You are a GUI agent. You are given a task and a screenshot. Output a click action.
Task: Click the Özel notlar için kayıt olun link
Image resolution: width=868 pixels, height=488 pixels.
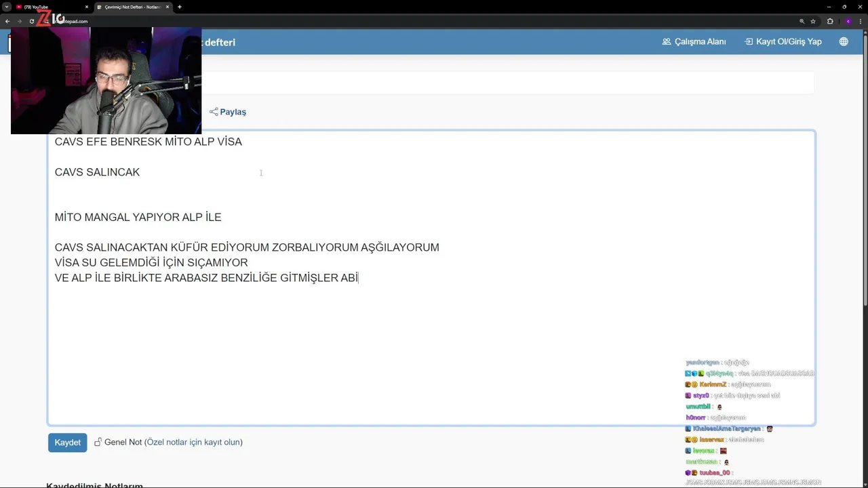point(193,442)
